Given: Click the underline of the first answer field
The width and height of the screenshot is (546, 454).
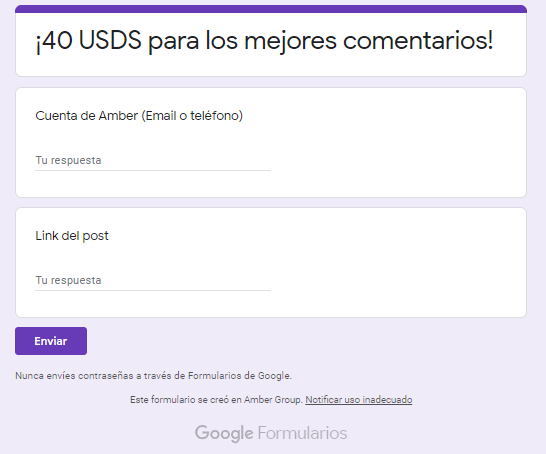Looking at the screenshot, I should point(153,171).
